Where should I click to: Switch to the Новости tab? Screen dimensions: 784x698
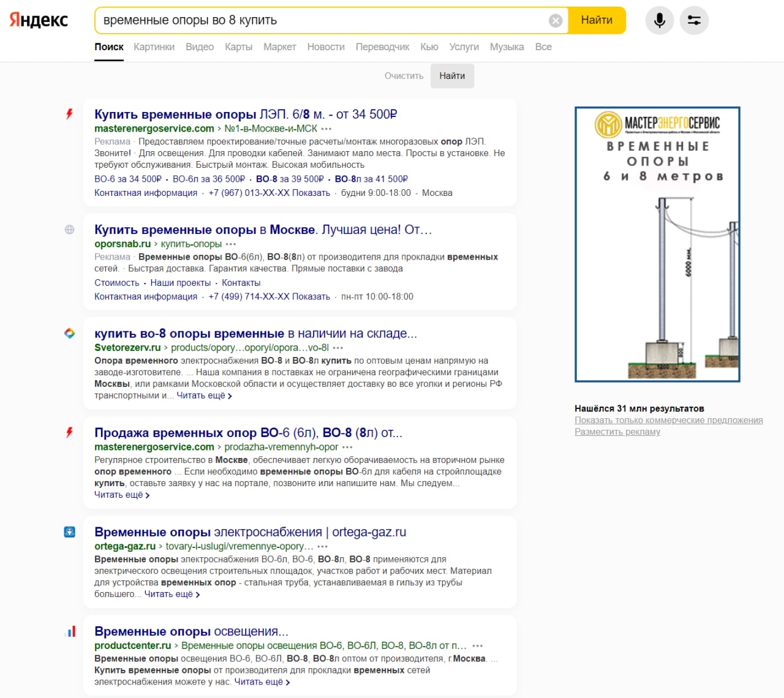click(326, 47)
